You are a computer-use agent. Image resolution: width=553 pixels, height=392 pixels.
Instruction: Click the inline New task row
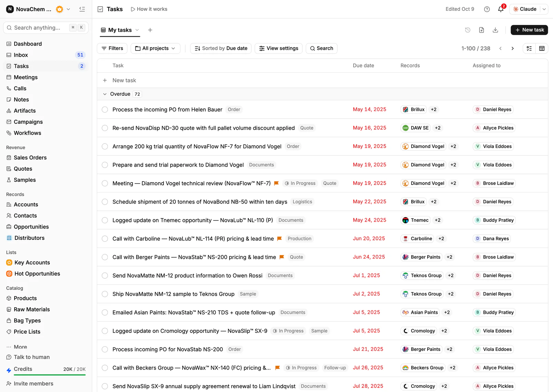322,81
